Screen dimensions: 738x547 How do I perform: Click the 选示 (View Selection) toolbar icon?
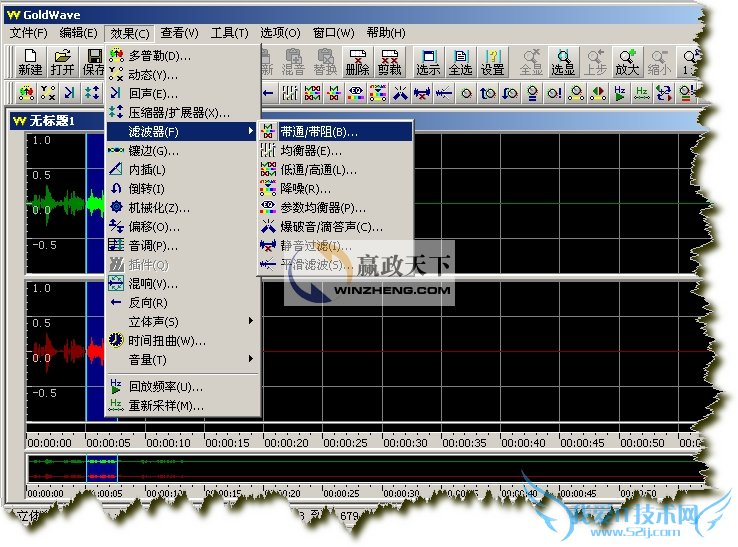(428, 61)
